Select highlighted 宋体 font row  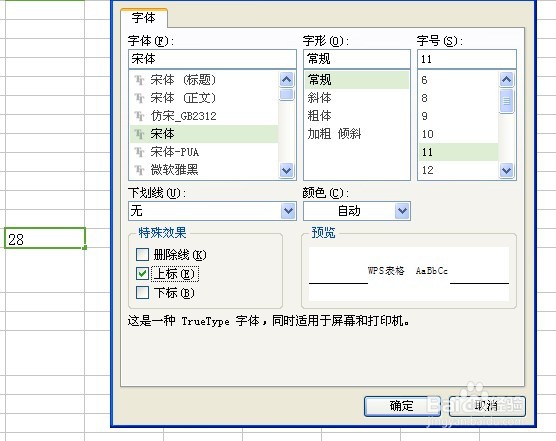[x=204, y=134]
